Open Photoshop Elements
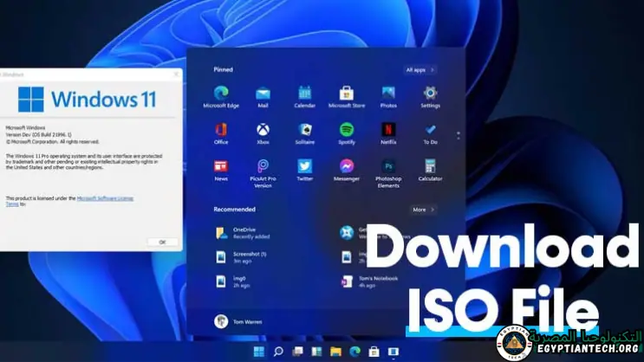Image resolution: width=644 pixels, height=362 pixels. (x=388, y=173)
